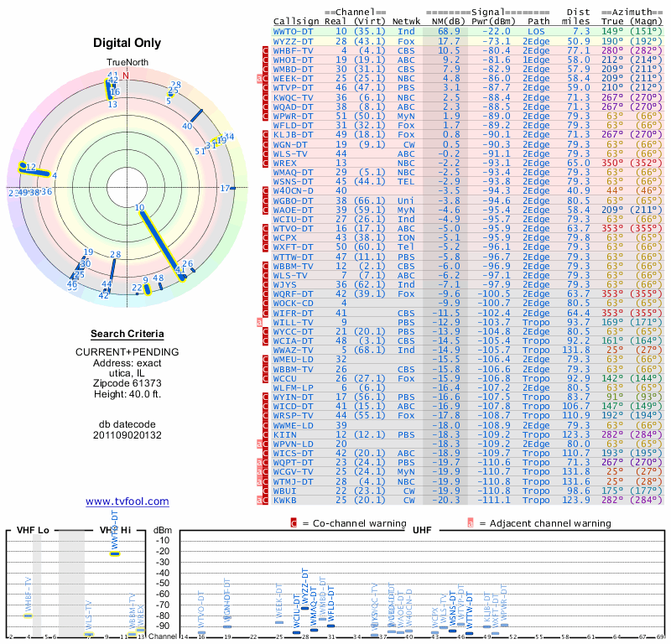Click the pink adjacent channel warning legend icon
This screenshot has width=671, height=644.
pos(471,522)
